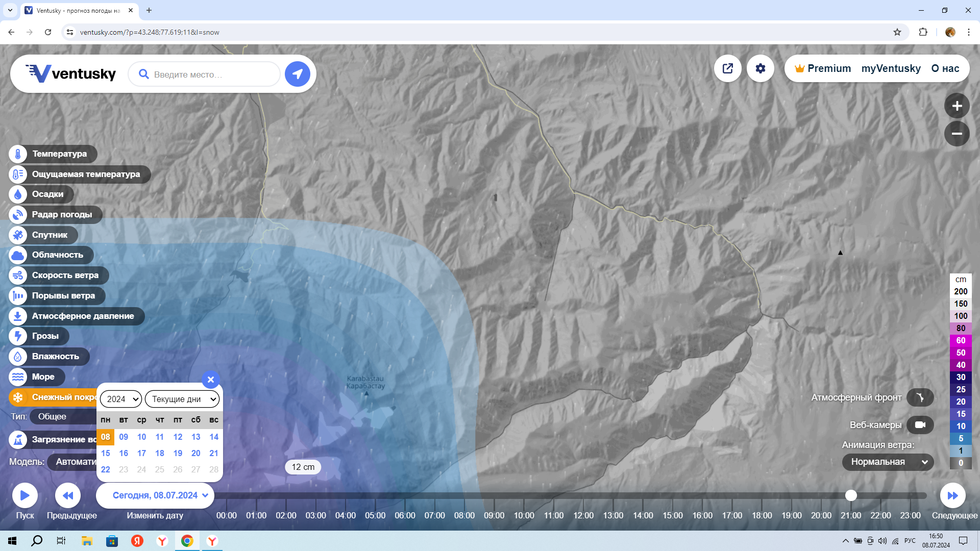The width and height of the screenshot is (980, 551).
Task: Open Windows search from taskbar
Action: tap(37, 541)
